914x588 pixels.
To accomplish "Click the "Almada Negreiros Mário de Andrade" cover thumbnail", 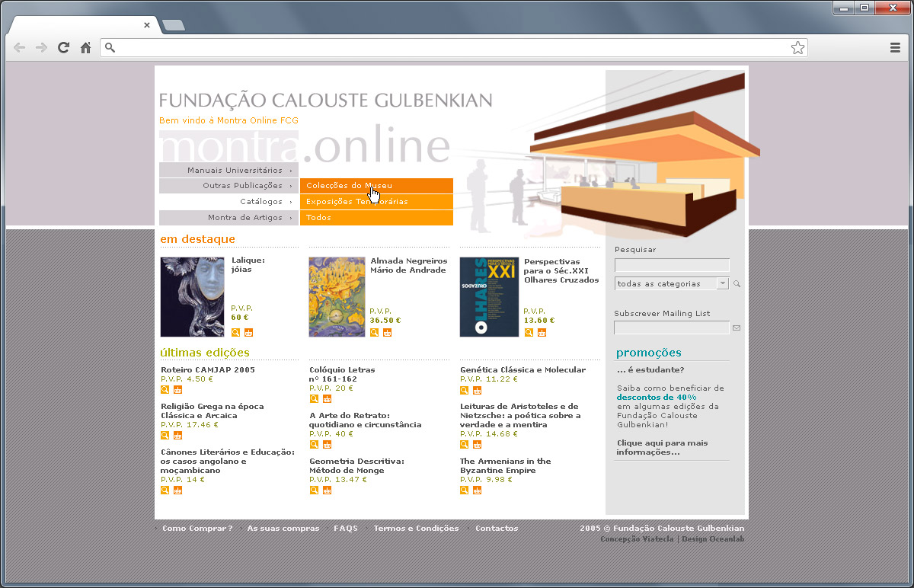I will tap(336, 296).
